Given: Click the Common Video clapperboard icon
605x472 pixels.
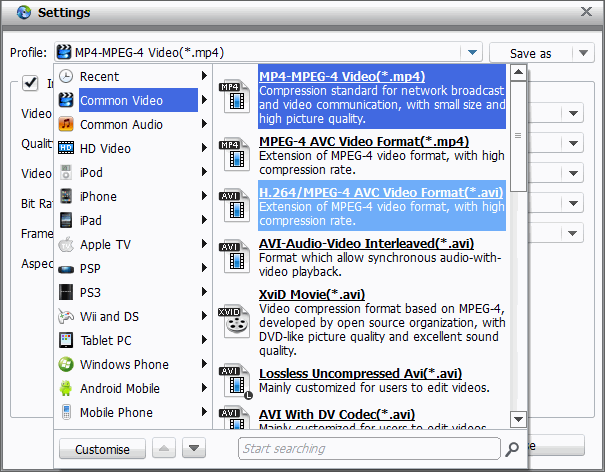Looking at the screenshot, I should (x=66, y=100).
